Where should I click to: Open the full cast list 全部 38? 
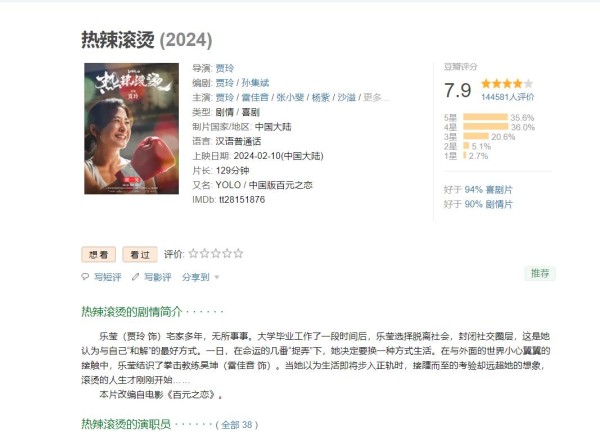[x=236, y=425]
